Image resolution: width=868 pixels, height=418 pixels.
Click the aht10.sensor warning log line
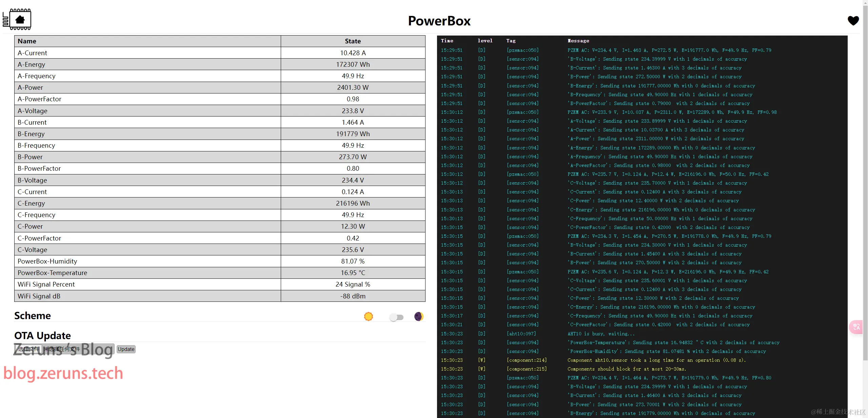[656, 360]
